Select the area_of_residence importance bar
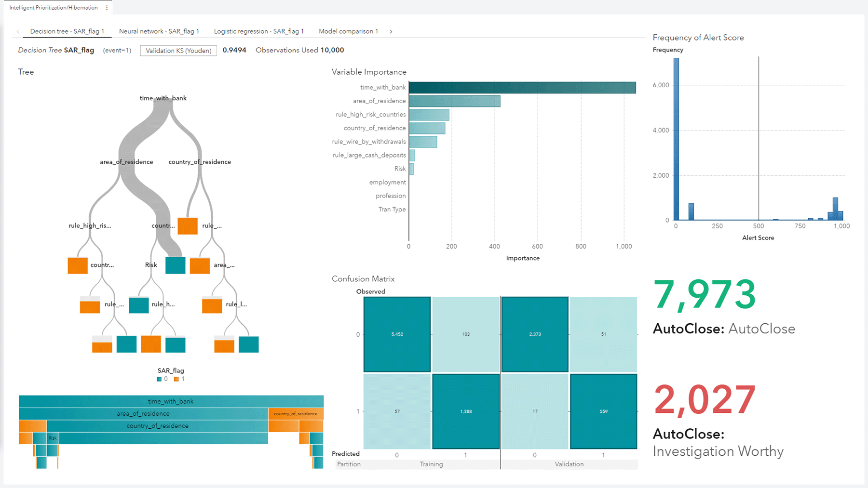This screenshot has width=868, height=488. (454, 101)
